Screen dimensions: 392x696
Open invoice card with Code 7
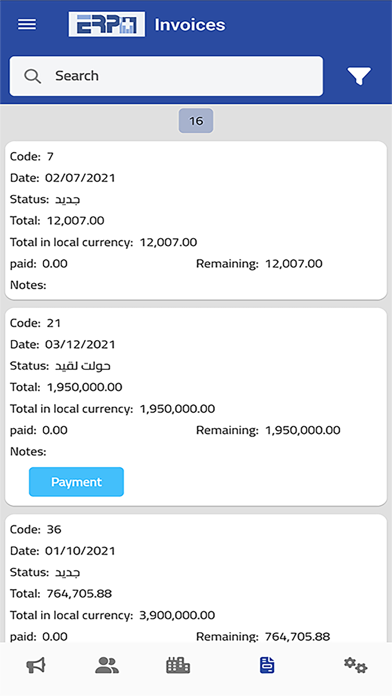(x=196, y=221)
